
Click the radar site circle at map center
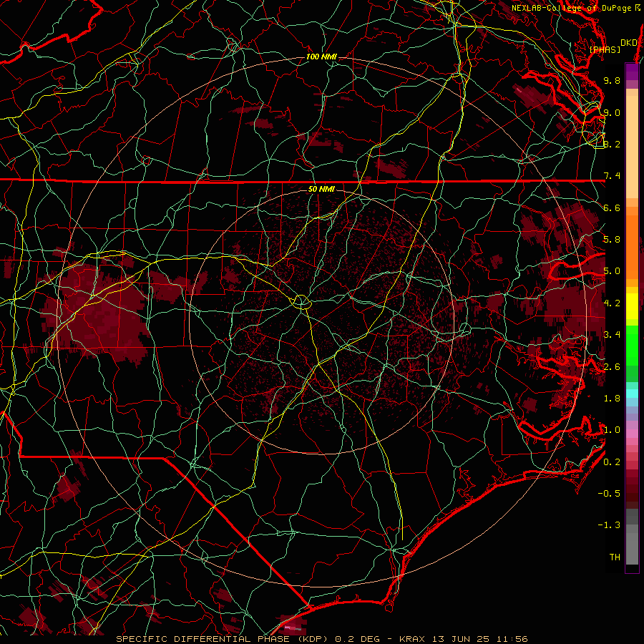coord(301,302)
